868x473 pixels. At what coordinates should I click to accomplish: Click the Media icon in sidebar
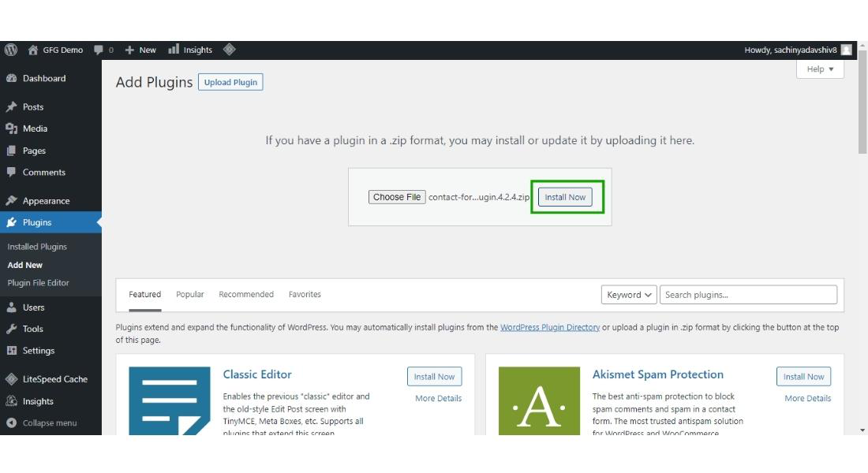(x=12, y=128)
